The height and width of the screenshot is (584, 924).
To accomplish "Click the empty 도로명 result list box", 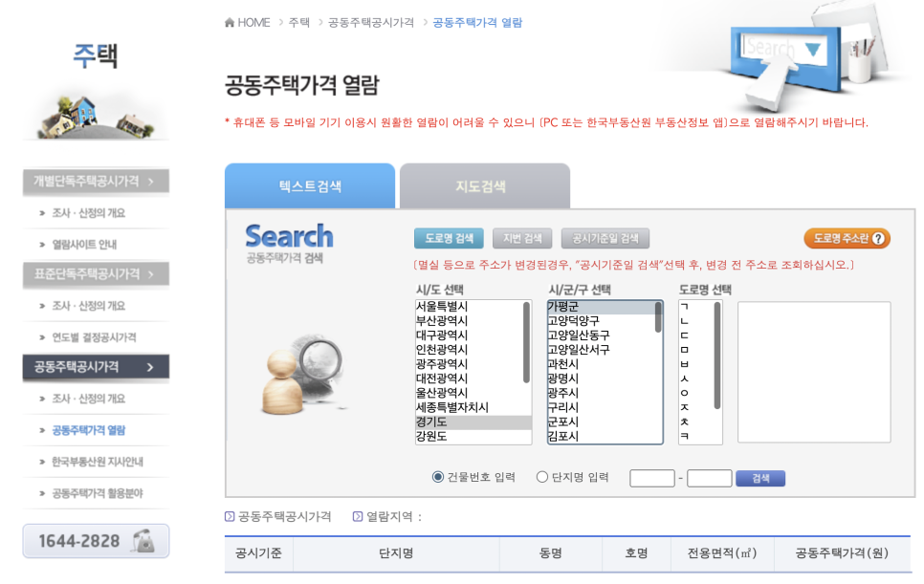I will pos(814,372).
